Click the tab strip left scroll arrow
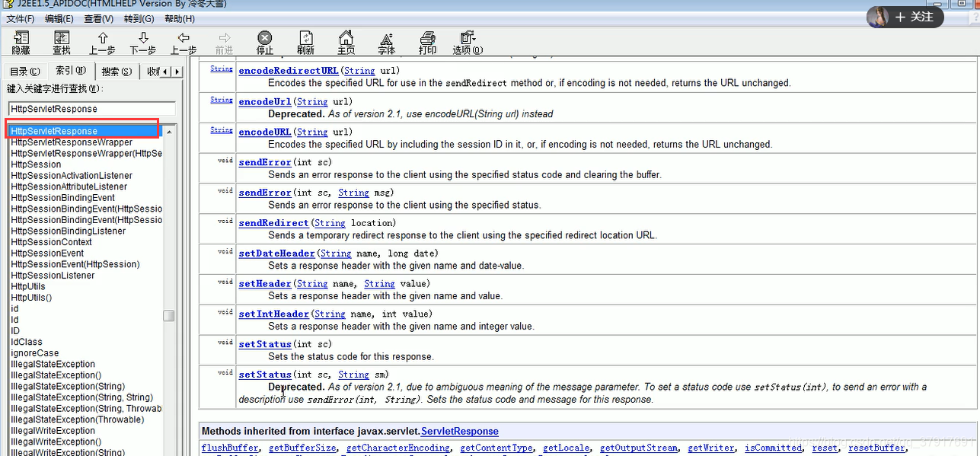Screen dimensions: 980x456 point(166,72)
